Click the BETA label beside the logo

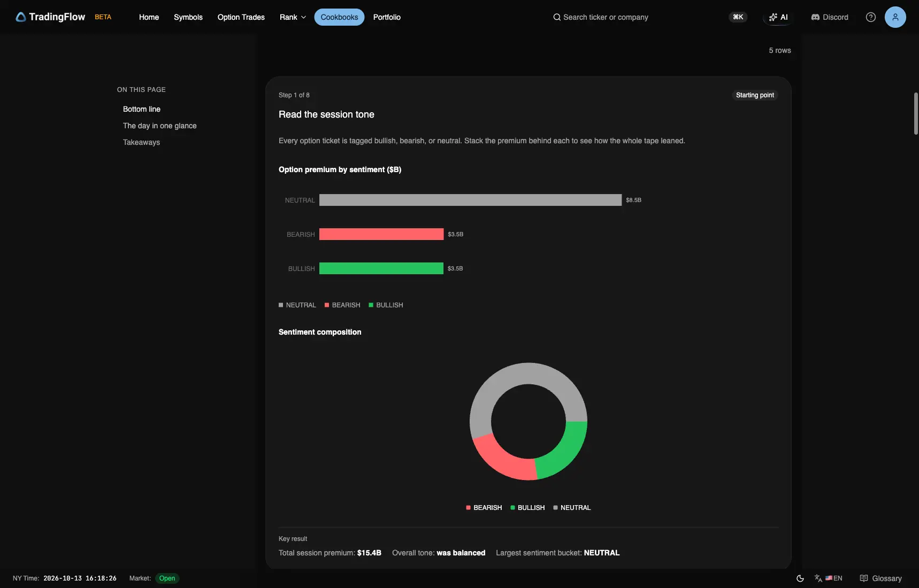(103, 17)
